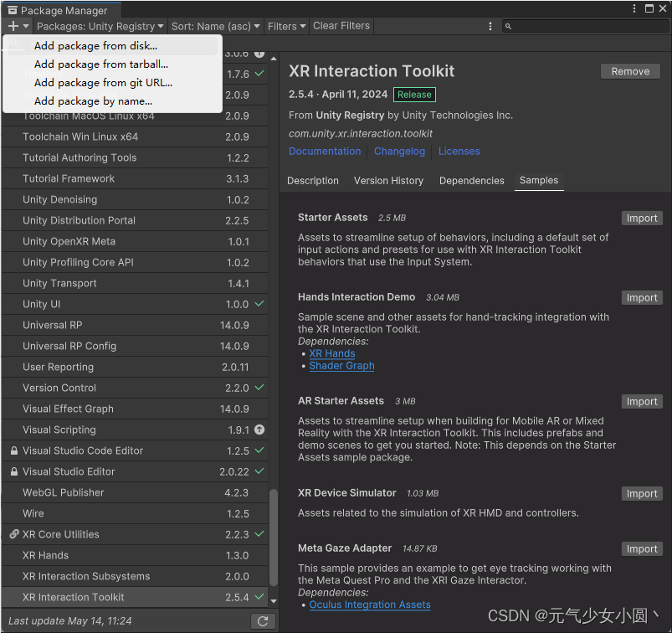Switch to the Description tab
The width and height of the screenshot is (672, 633).
point(313,181)
